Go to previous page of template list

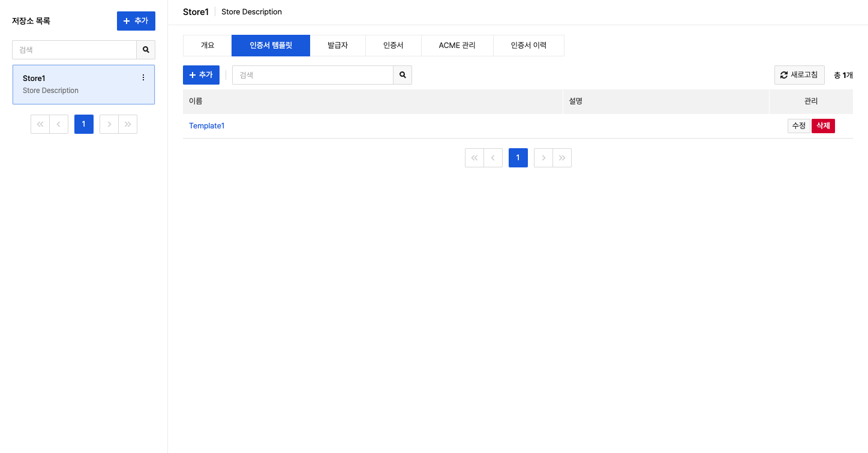tap(493, 158)
